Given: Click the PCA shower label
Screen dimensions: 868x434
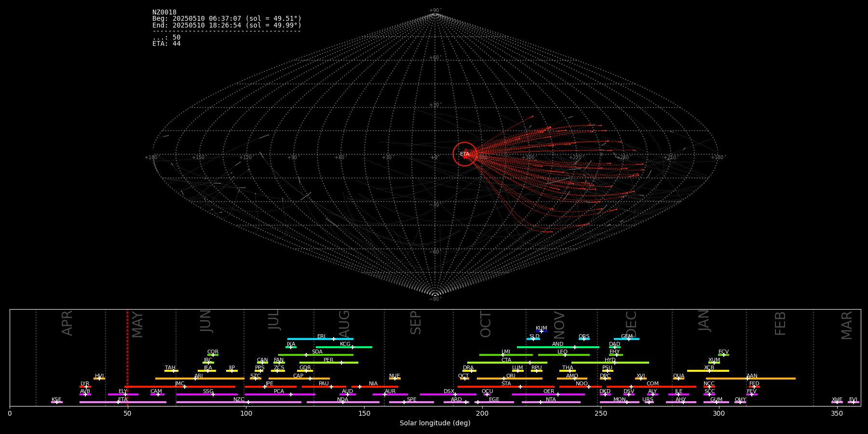Looking at the screenshot, I should [279, 392].
